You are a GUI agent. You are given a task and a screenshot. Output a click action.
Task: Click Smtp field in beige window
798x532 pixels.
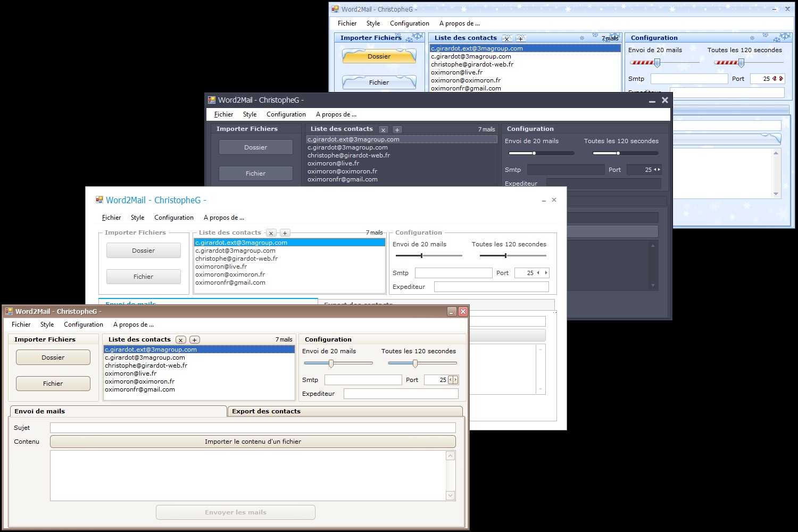[x=363, y=380]
